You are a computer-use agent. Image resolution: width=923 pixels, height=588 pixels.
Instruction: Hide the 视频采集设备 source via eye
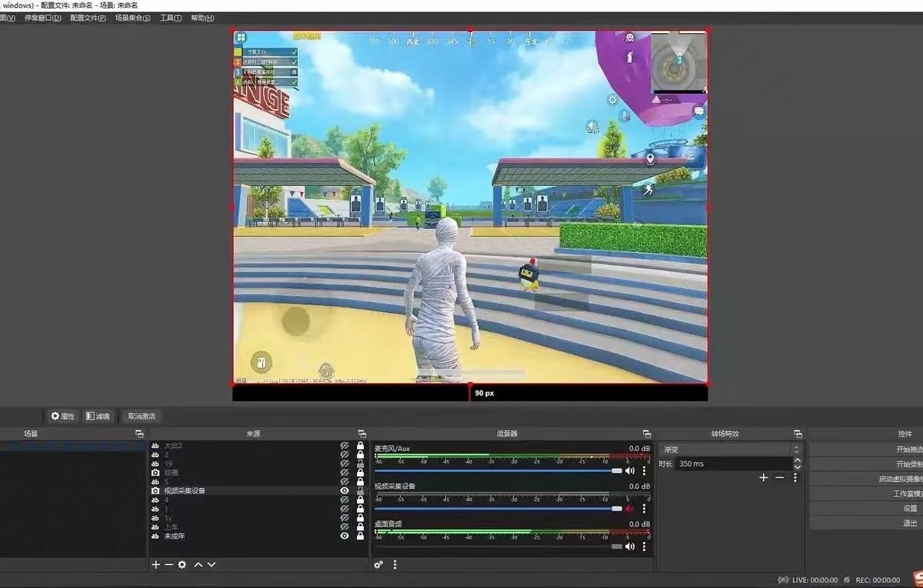tap(345, 490)
